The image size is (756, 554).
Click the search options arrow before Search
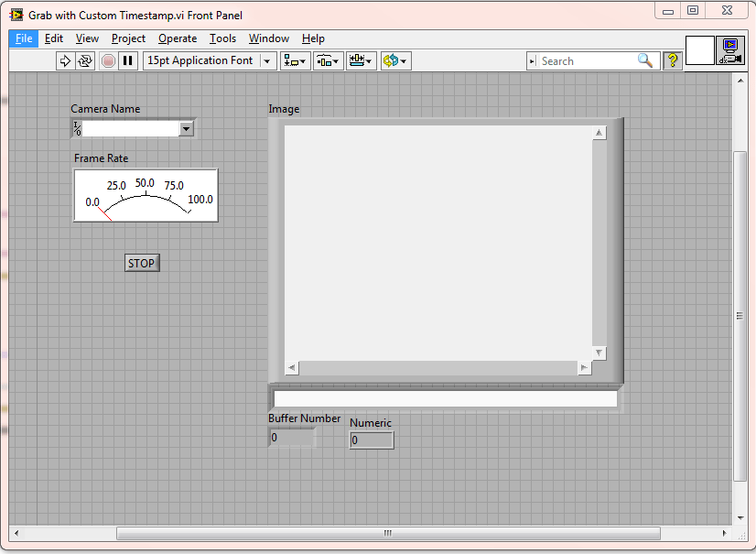click(x=533, y=61)
